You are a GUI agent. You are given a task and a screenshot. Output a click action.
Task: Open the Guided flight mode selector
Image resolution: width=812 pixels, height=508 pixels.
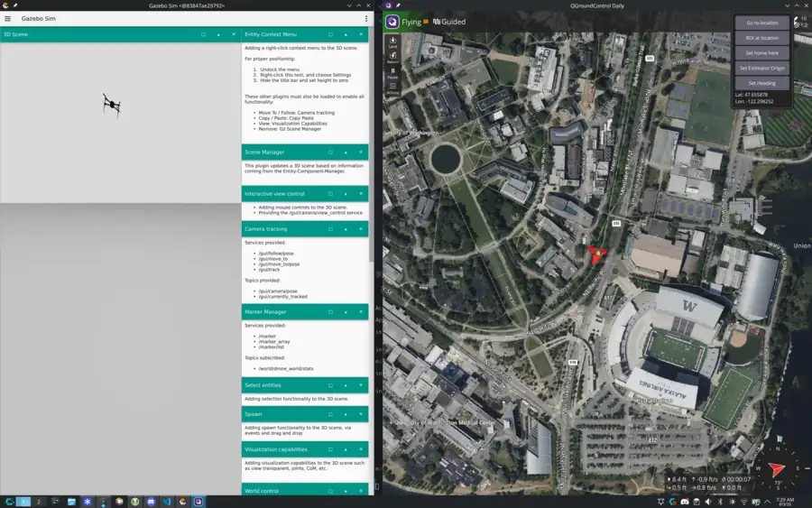point(449,22)
